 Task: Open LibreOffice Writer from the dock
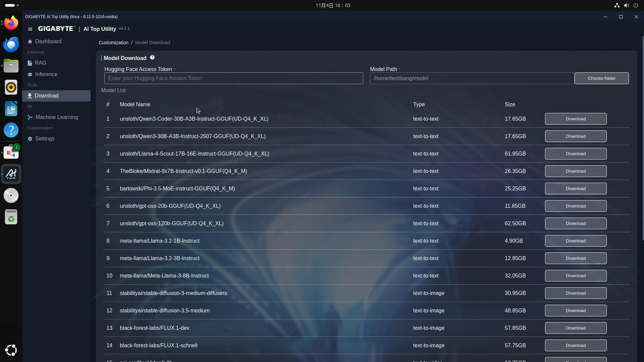click(11, 109)
